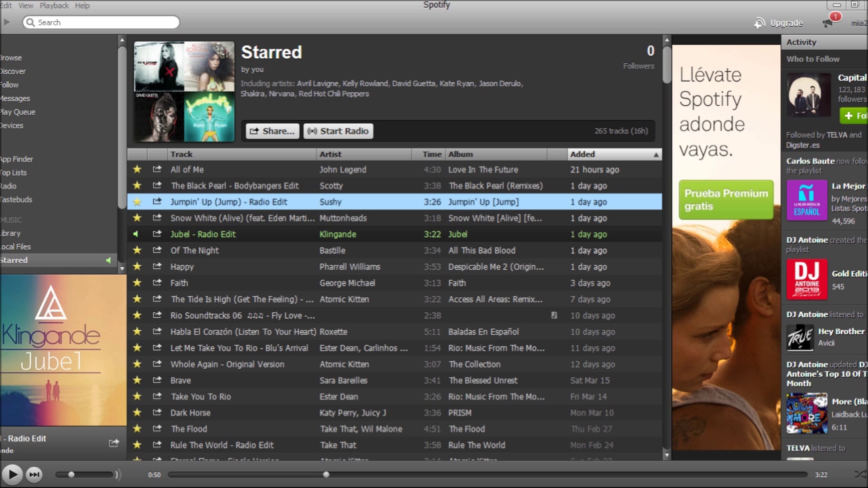Image resolution: width=868 pixels, height=488 pixels.
Task: Open the View menu
Action: (x=26, y=5)
